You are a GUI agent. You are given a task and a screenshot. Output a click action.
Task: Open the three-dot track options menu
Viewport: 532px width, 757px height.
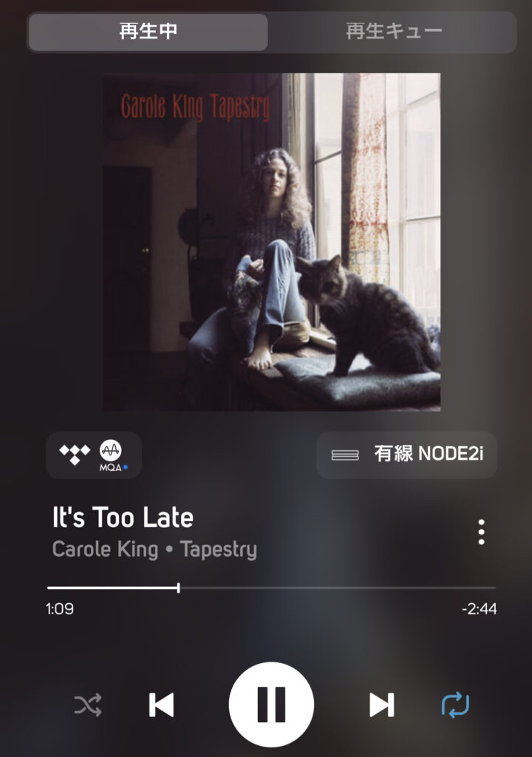tap(481, 532)
